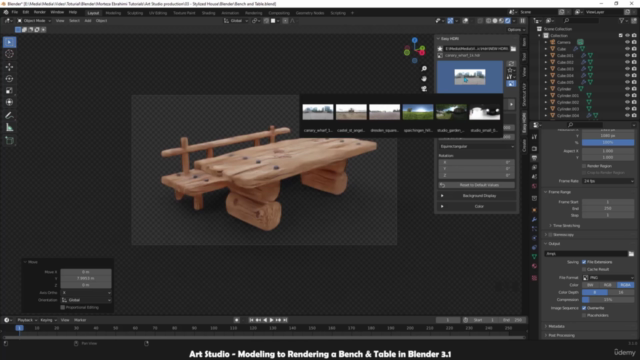640x360 pixels.
Task: Click the output path folder icon
Action: [631, 253]
